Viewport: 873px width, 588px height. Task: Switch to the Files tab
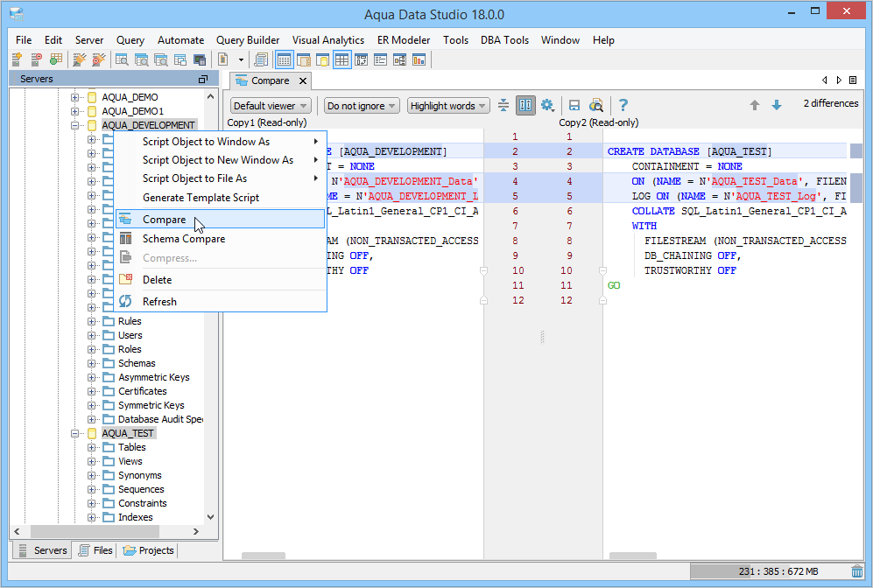pos(95,550)
